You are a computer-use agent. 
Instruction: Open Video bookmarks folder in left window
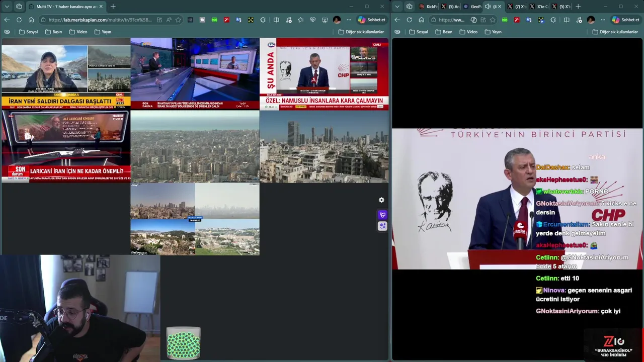tap(78, 32)
